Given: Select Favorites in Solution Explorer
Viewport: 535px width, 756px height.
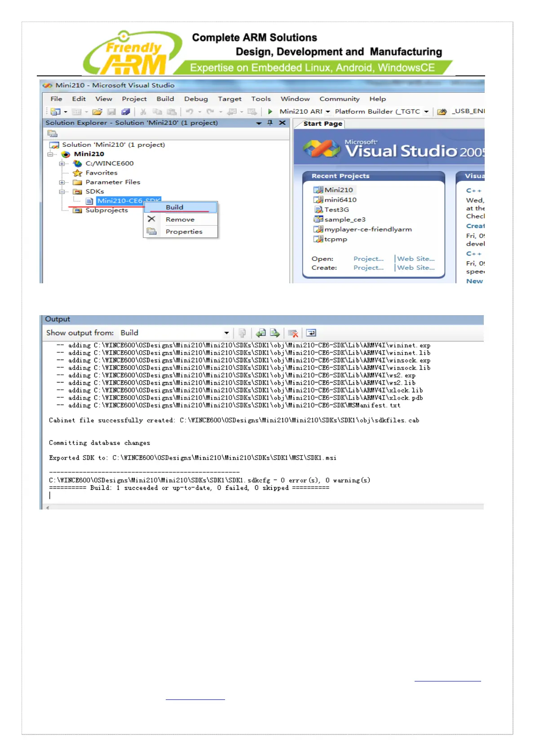Looking at the screenshot, I should pos(102,173).
